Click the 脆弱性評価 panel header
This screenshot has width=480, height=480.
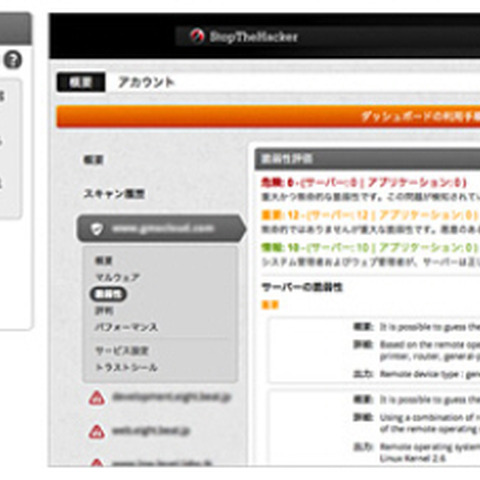[367, 159]
